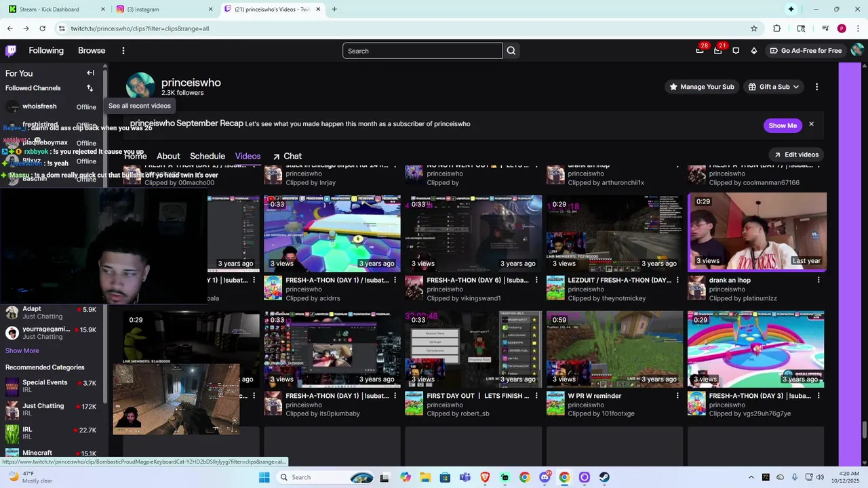Click the Edit videos button
Image resolution: width=868 pixels, height=488 pixels.
click(796, 155)
